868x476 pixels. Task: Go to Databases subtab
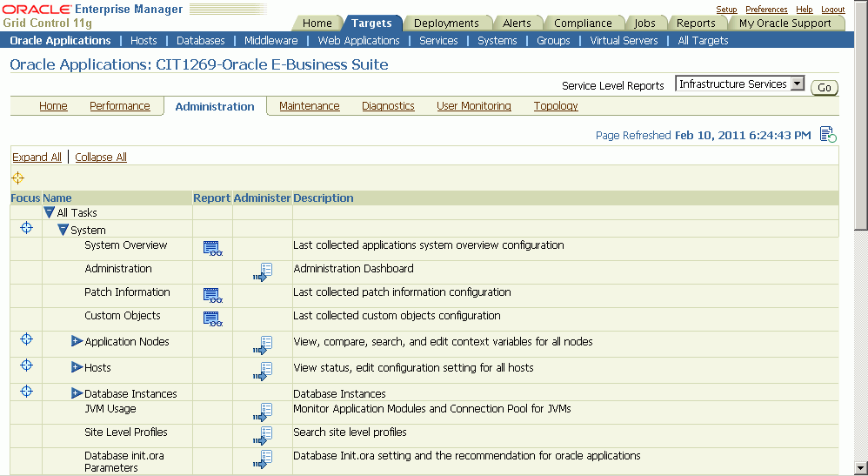click(x=200, y=40)
